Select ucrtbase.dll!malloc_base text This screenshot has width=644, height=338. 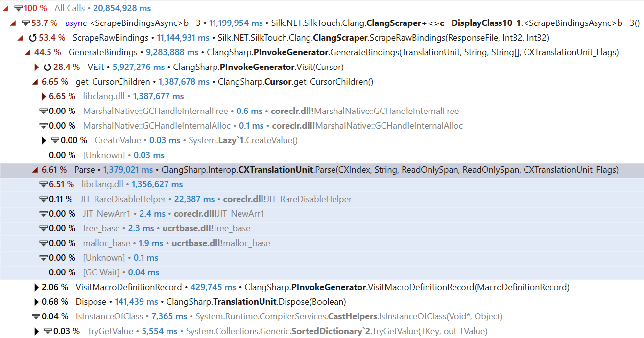point(221,243)
